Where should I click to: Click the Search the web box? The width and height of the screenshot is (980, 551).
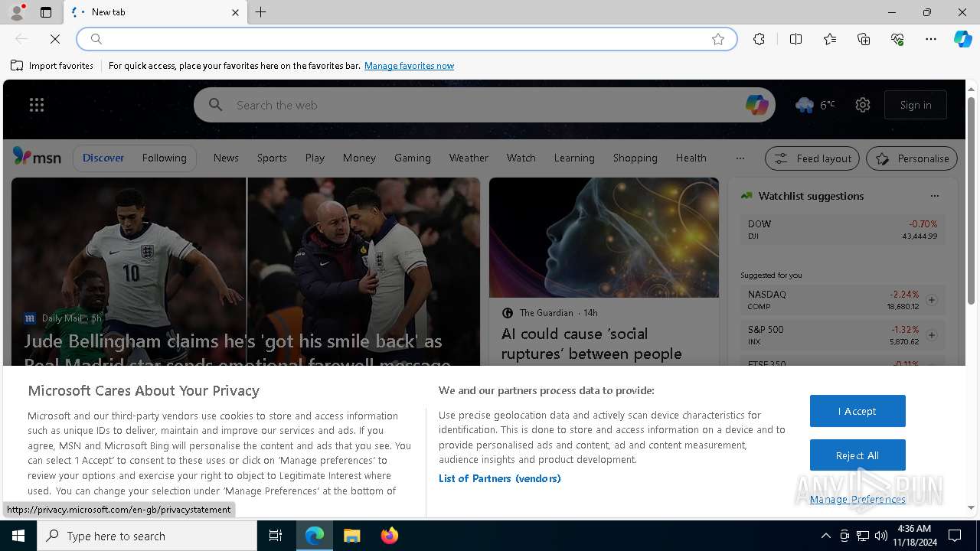point(485,105)
